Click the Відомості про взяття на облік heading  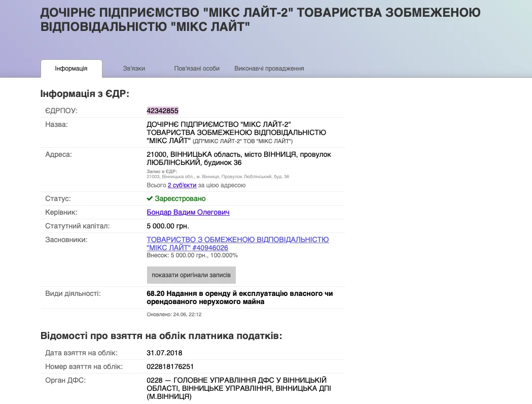click(x=161, y=336)
